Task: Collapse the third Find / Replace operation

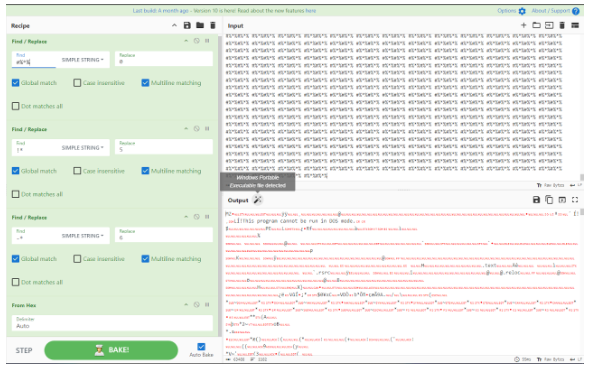Action: (186, 217)
